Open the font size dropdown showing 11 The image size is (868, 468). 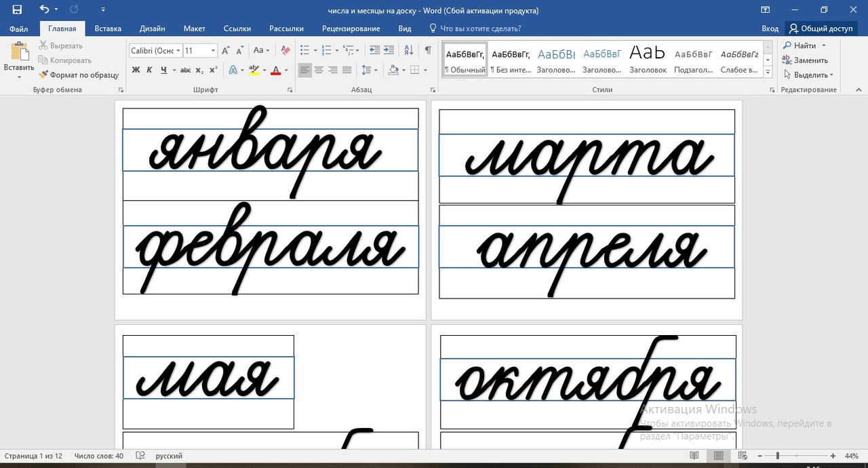213,51
